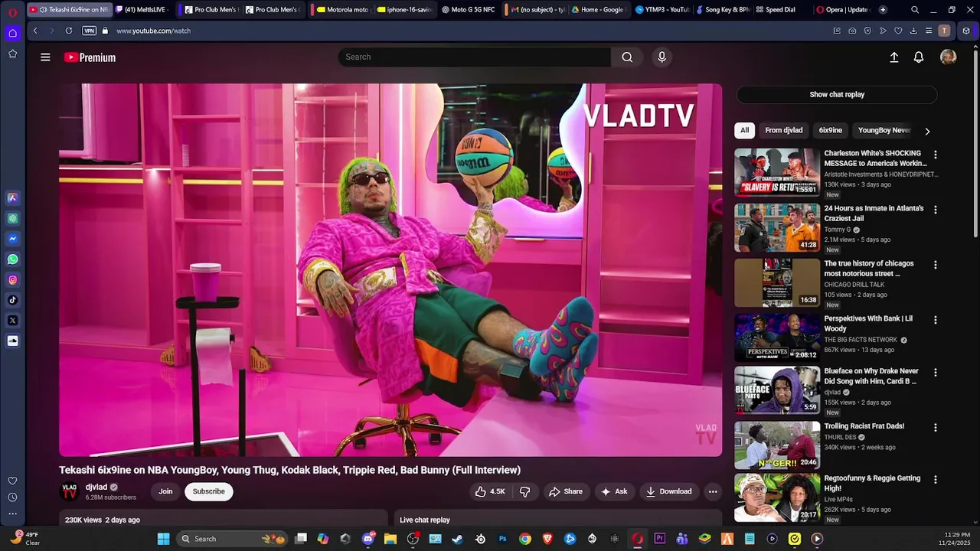Viewport: 980px width, 551px height.
Task: Open YouTube notifications bell
Action: [x=919, y=57]
